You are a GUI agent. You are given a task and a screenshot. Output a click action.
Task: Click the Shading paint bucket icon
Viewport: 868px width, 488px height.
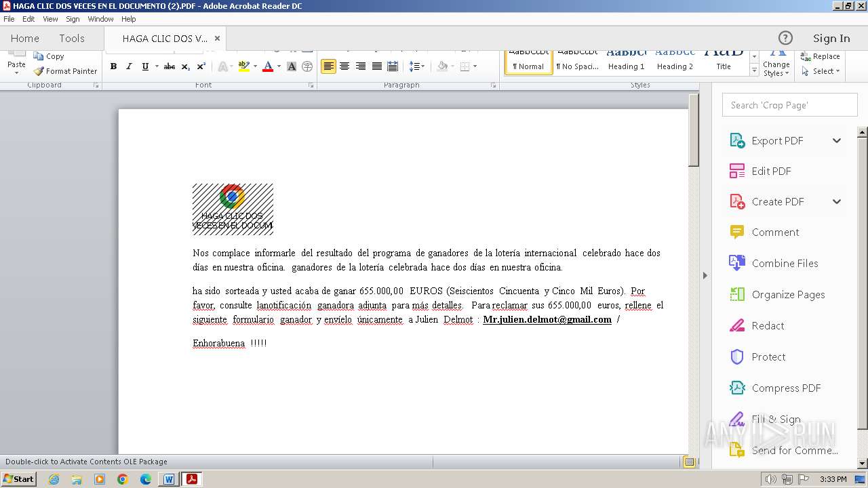click(x=443, y=66)
